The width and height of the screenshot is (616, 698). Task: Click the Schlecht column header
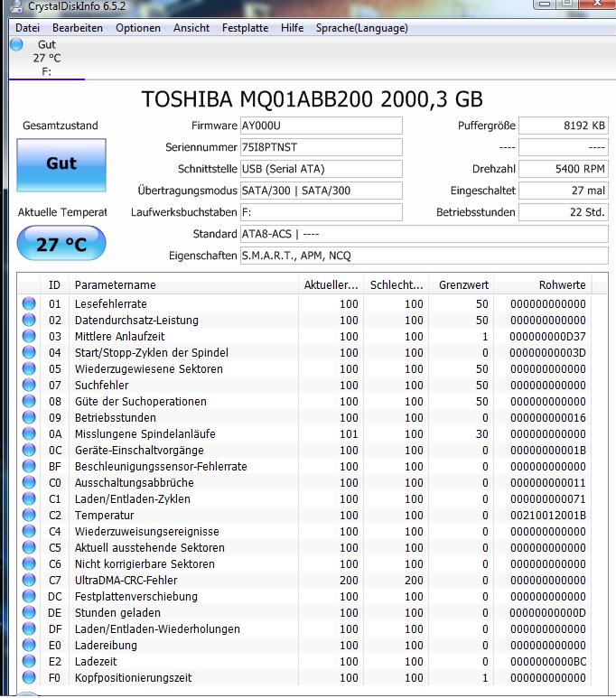click(x=396, y=285)
